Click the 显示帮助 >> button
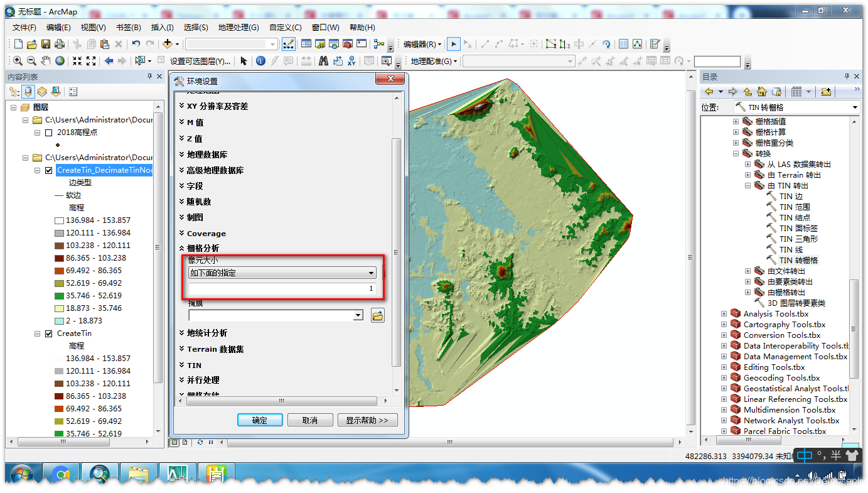Screen dimensions: 868x493 point(367,420)
